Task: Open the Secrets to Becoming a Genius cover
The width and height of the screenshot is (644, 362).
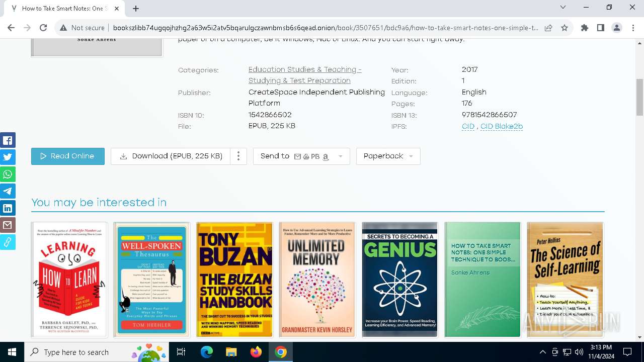Action: point(400,280)
